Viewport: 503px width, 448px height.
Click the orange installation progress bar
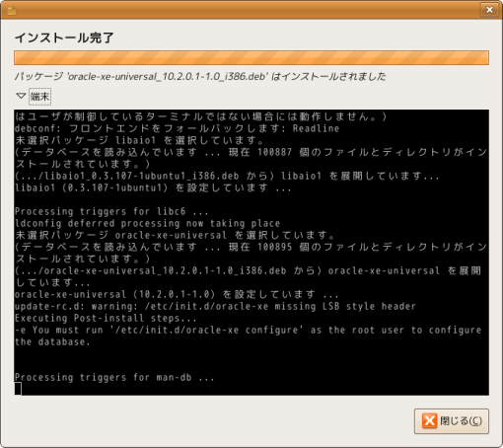(251, 58)
